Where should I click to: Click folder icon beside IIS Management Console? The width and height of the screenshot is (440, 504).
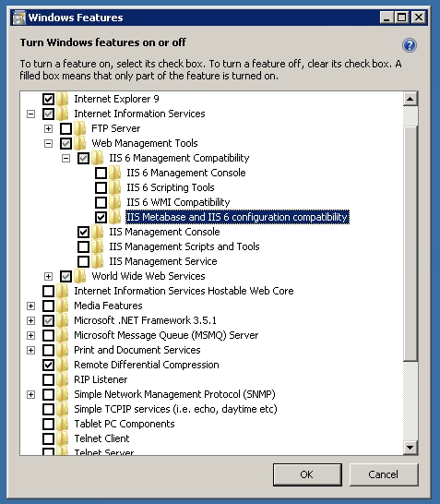(x=97, y=232)
